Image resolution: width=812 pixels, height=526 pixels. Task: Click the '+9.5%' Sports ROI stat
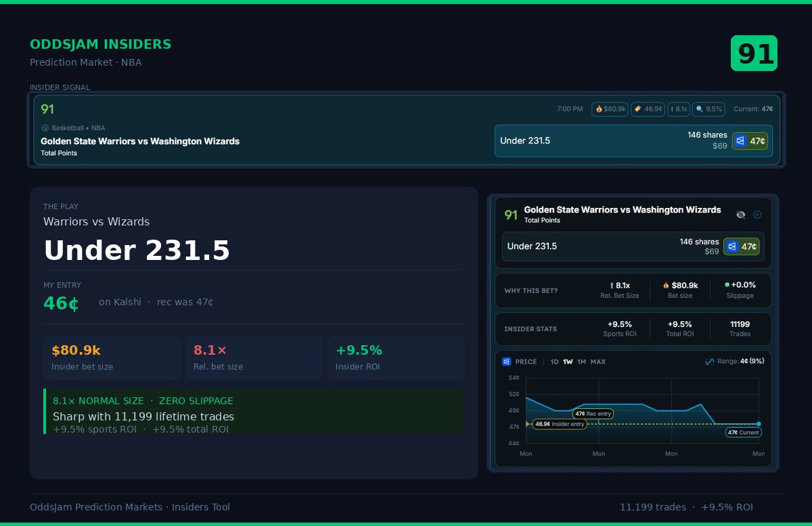pyautogui.click(x=620, y=328)
